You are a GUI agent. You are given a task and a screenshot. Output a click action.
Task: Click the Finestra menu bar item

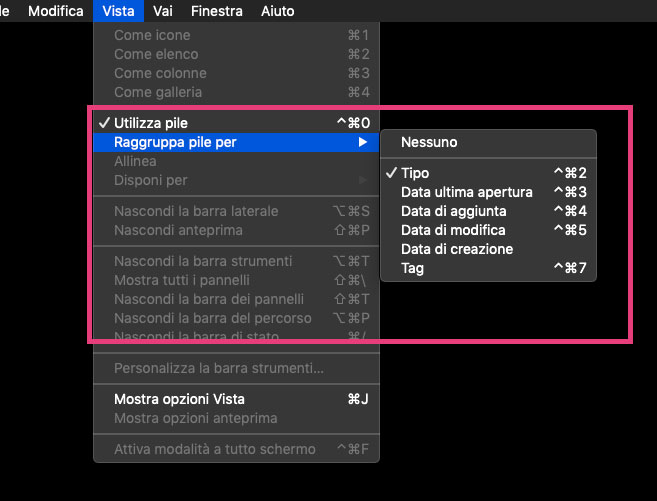tap(216, 11)
